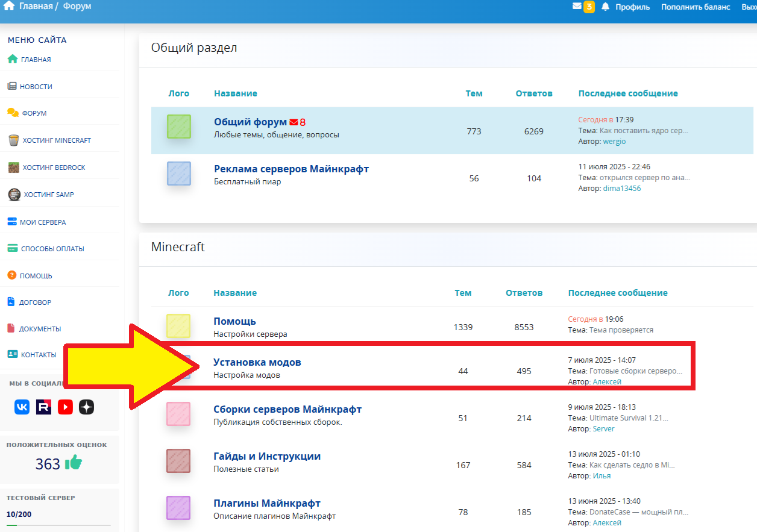757x532 pixels.
Task: Open author Илья's profile link
Action: point(602,475)
